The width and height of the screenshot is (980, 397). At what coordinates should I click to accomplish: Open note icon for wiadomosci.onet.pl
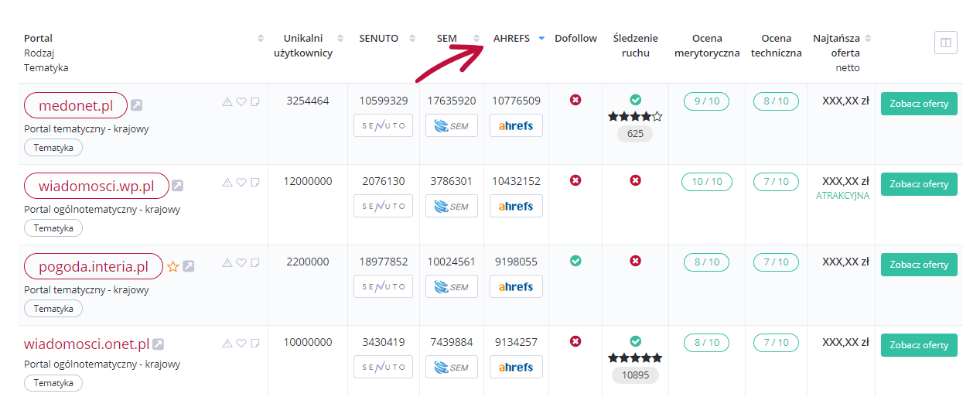tap(255, 343)
